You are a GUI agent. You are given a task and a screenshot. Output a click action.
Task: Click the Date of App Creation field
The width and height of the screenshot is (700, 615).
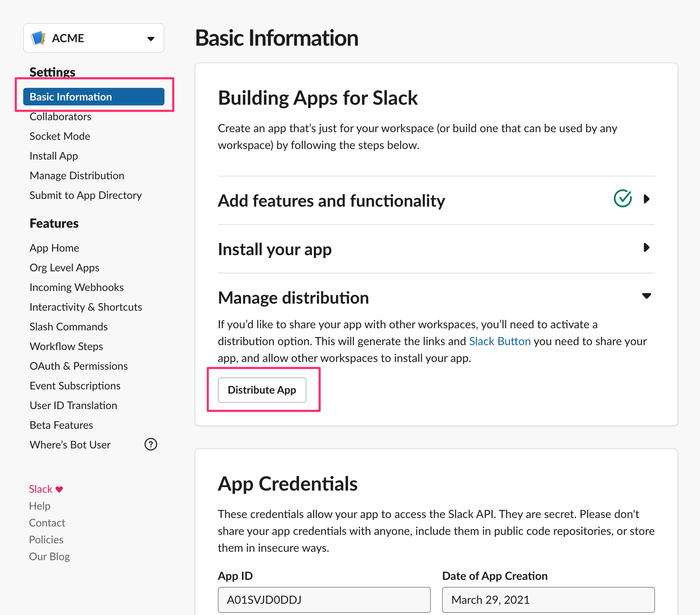548,600
